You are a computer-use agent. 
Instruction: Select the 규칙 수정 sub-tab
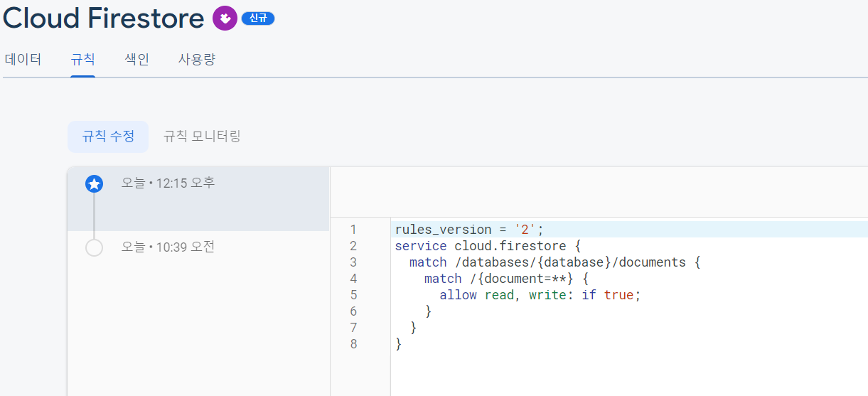tap(108, 137)
